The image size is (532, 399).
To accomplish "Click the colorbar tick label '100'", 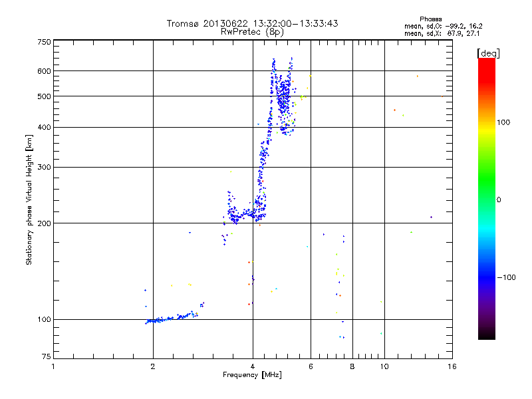I will click(x=503, y=122).
